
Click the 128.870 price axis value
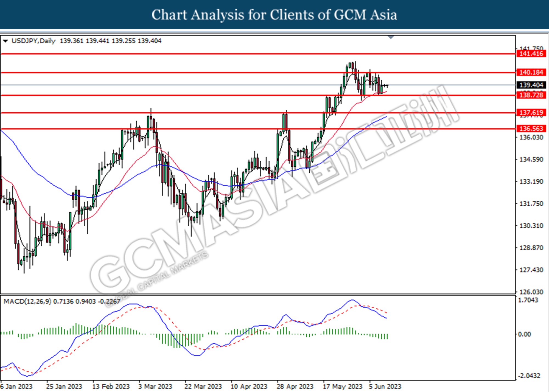point(531,248)
